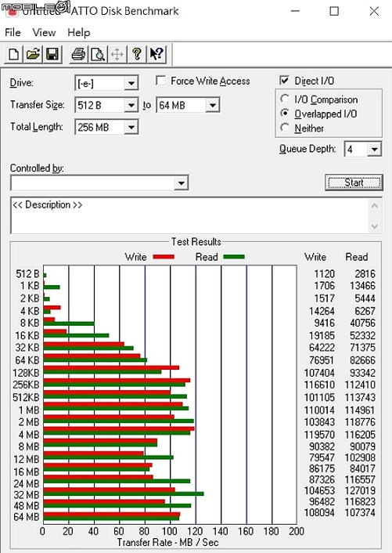Screen dimensions: 392x553
Task: Open the Total Length dropdown
Action: coord(131,127)
